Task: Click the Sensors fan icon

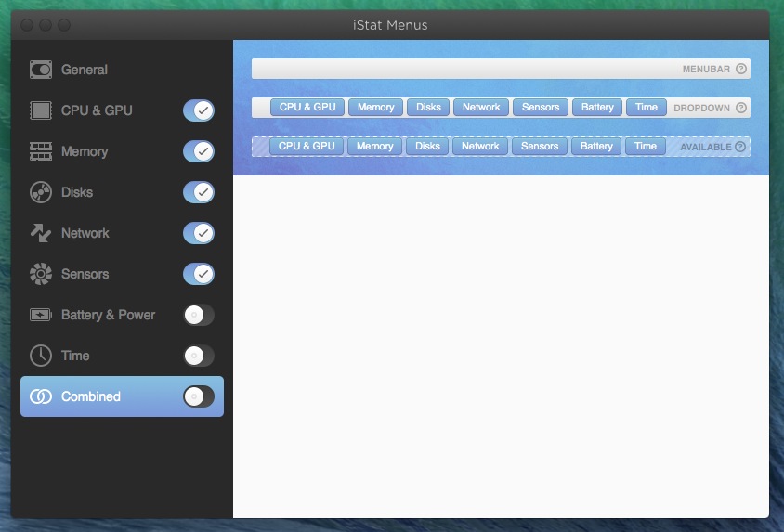Action: [x=41, y=274]
